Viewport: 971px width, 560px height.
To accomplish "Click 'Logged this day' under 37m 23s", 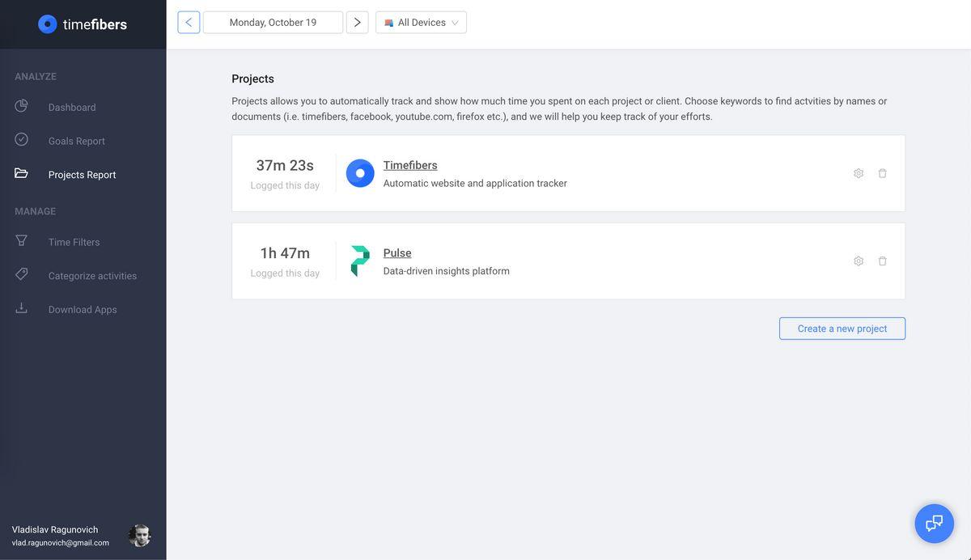I will click(285, 185).
